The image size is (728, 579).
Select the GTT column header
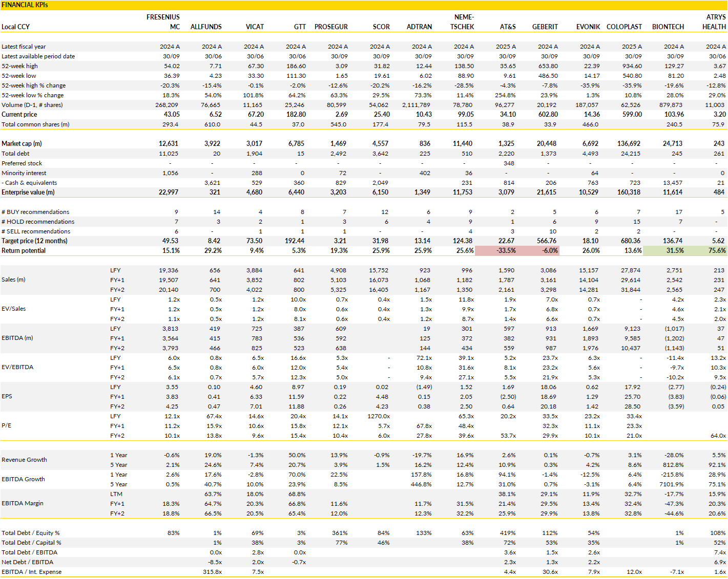click(300, 27)
